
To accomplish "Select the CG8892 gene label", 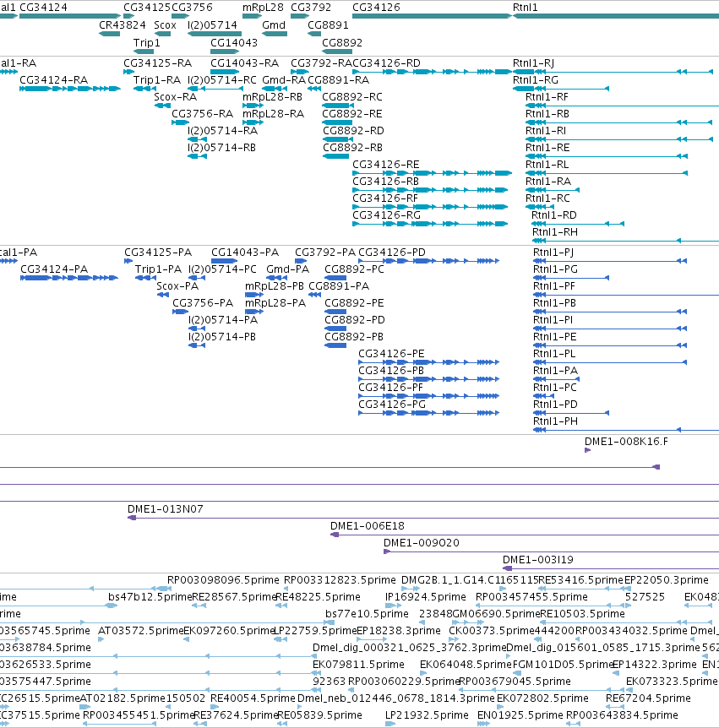I will pyautogui.click(x=342, y=43).
